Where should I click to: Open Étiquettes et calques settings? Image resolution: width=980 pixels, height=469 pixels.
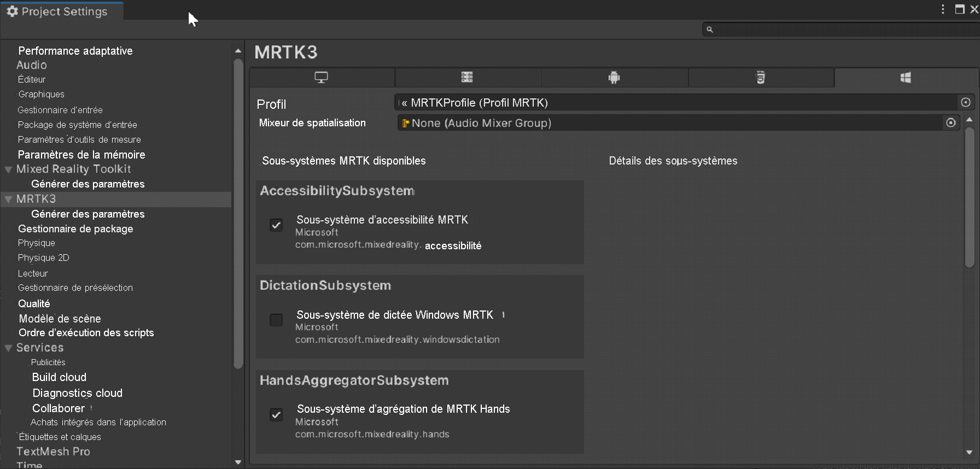(x=60, y=437)
